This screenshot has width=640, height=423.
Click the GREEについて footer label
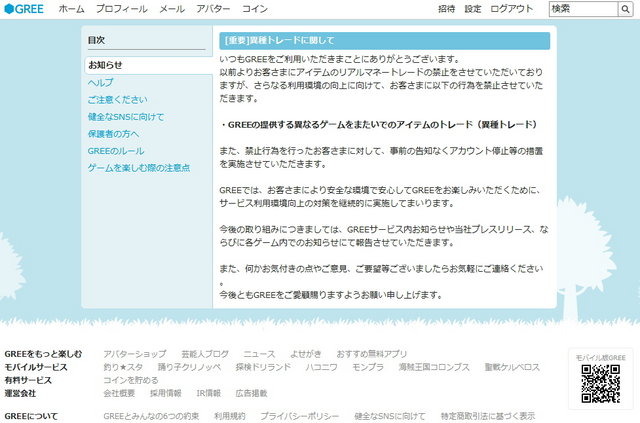coord(31,416)
